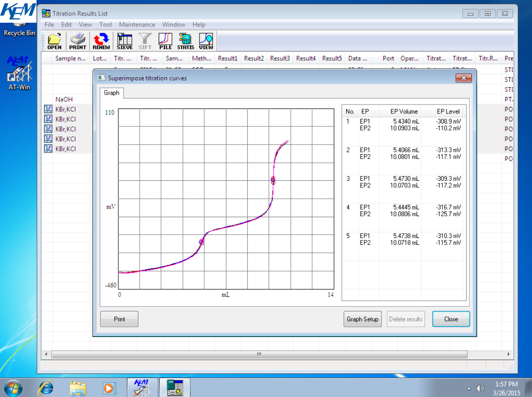
Task: Click the EP Volume column header
Action: tap(404, 112)
